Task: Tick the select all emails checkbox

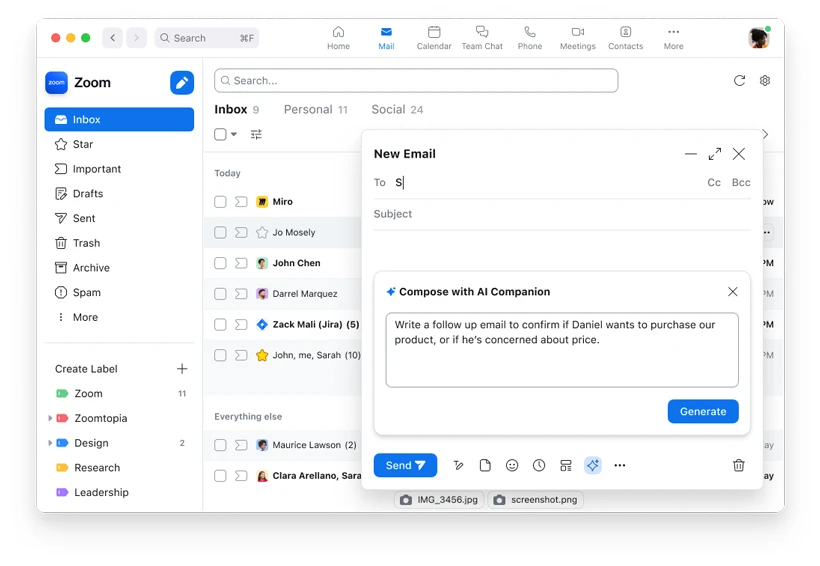Action: (220, 134)
